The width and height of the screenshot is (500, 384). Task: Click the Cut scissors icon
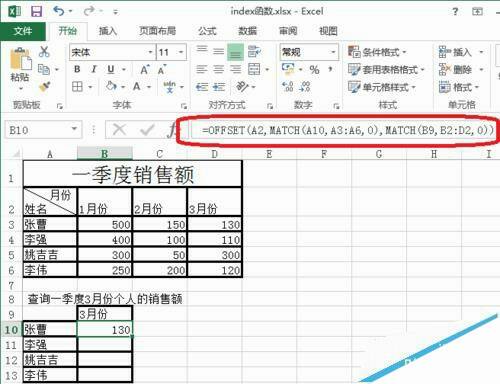[44, 52]
